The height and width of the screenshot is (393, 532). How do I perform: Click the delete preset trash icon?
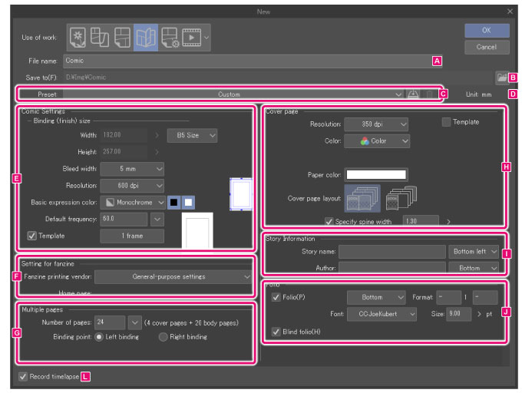tap(429, 94)
